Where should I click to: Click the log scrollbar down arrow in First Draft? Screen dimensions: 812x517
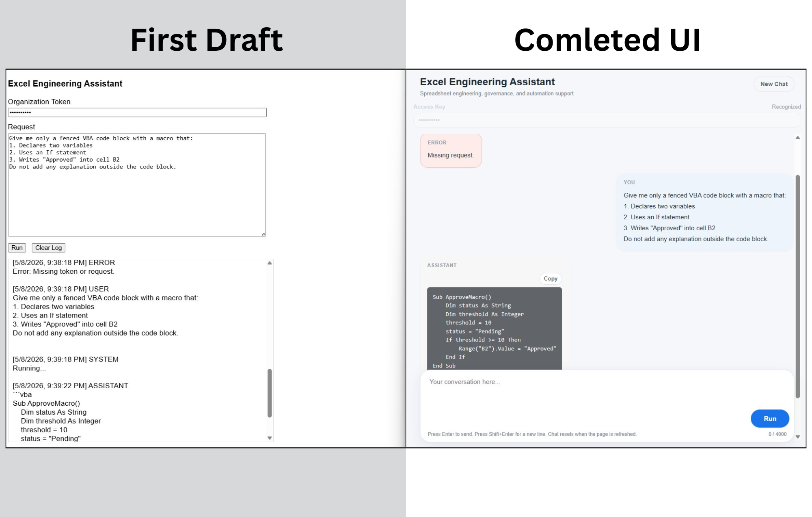270,438
